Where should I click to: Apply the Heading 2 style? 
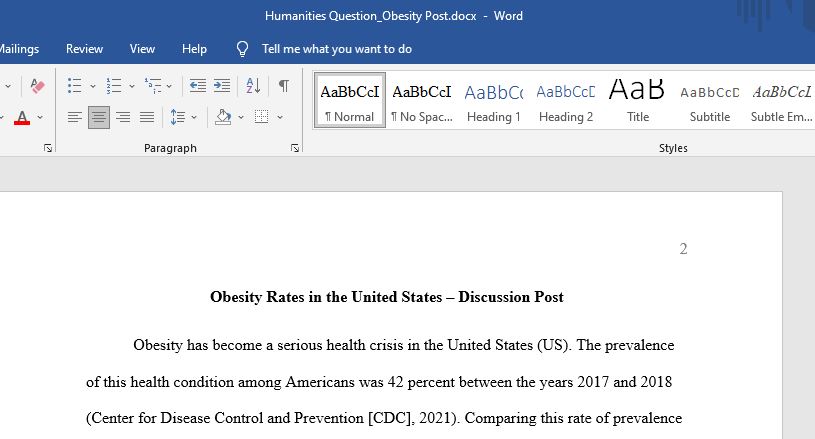tap(566, 100)
